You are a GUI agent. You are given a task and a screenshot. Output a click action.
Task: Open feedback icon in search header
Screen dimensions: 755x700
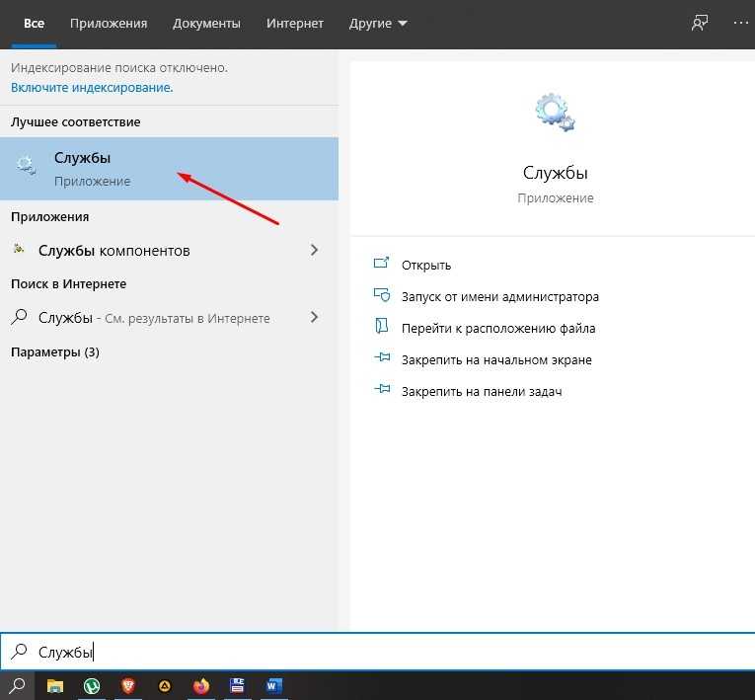(700, 23)
